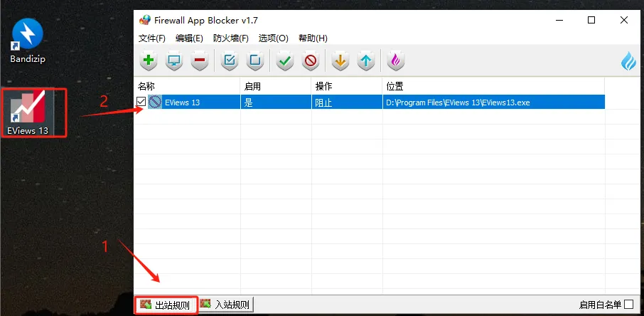
Task: Click the 阻止 action cell
Action: [x=347, y=102]
